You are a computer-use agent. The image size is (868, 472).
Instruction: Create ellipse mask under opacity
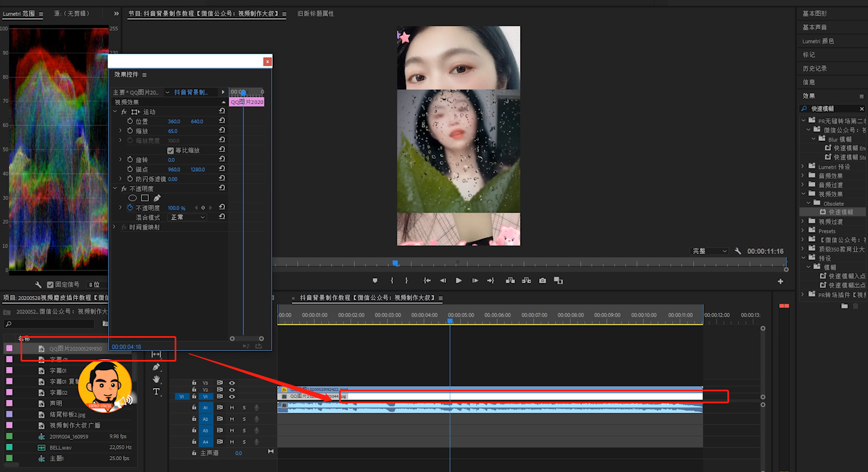pos(132,198)
